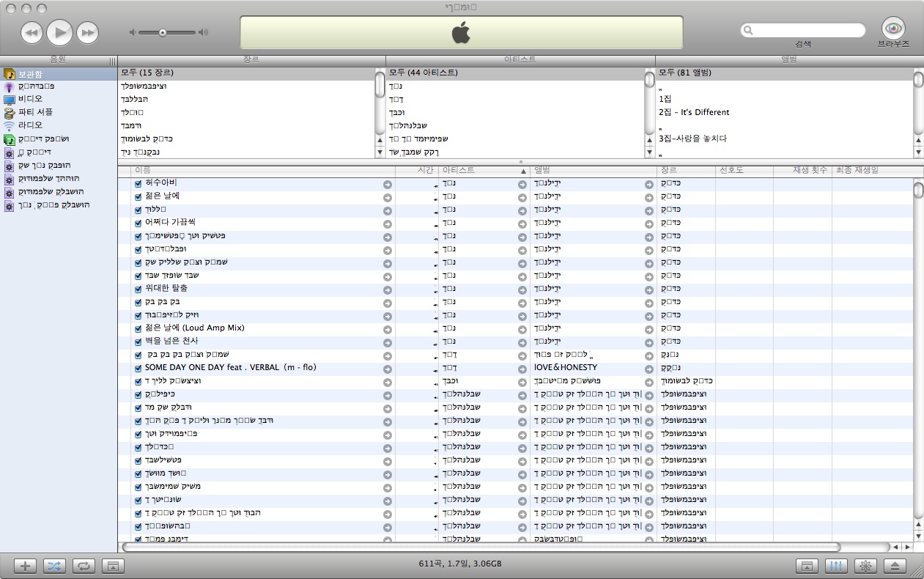Image resolution: width=924 pixels, height=579 pixels.
Task: Skip to the previous track
Action: (x=32, y=32)
